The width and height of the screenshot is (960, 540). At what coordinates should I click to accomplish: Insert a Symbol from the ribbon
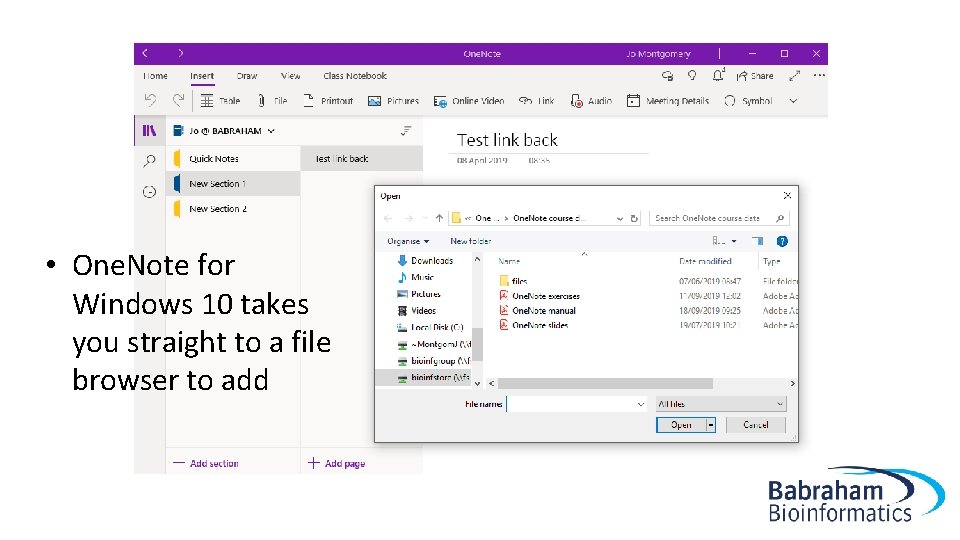[748, 101]
